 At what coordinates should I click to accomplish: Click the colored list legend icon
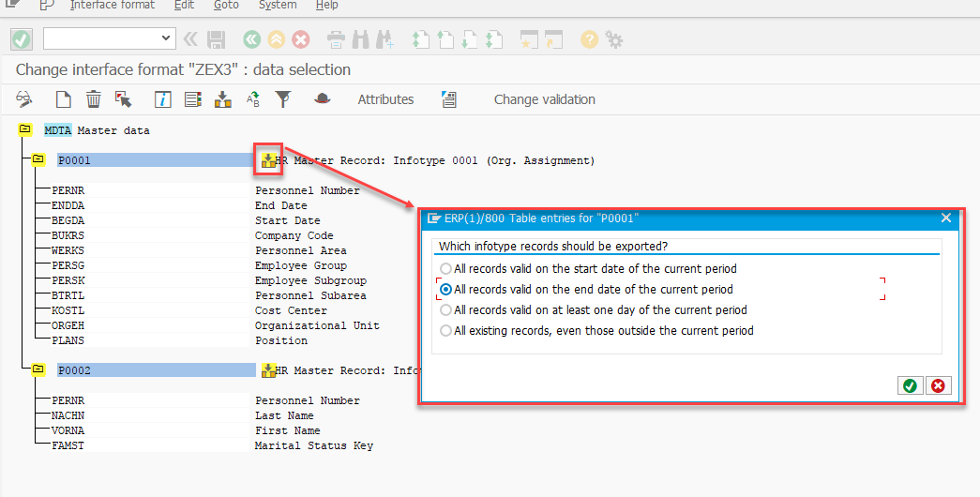point(193,98)
